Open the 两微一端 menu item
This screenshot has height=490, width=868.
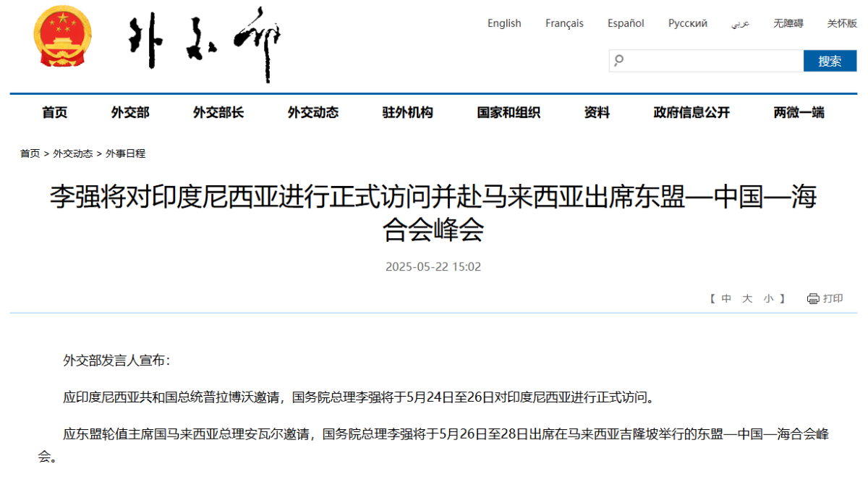pos(799,112)
